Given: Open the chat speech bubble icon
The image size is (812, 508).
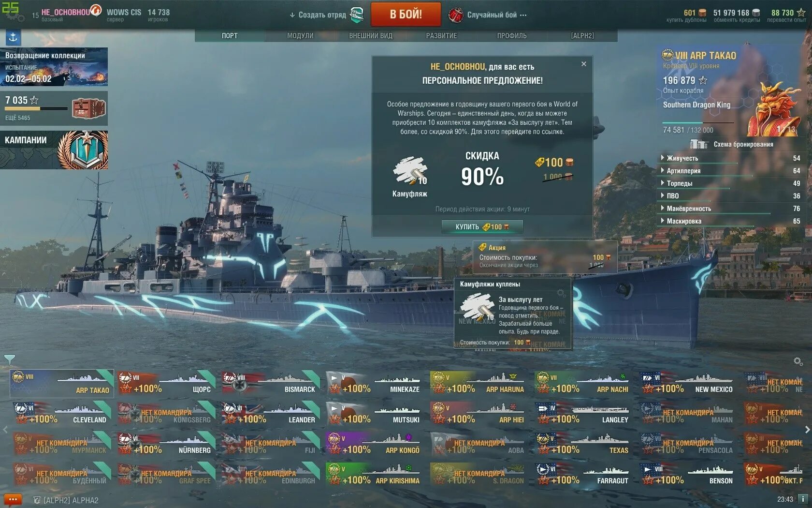Looking at the screenshot, I should [13, 499].
